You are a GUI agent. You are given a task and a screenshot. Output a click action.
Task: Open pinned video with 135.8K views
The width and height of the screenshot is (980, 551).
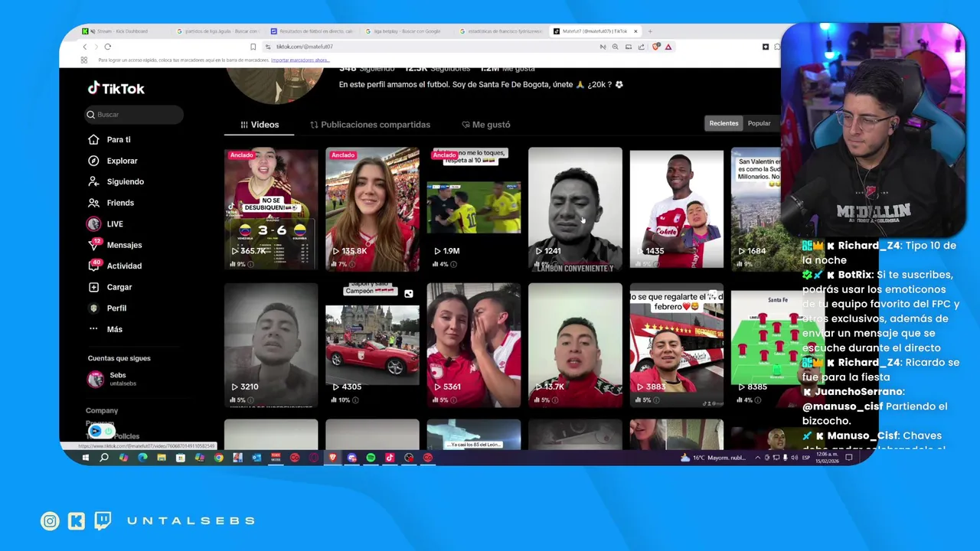click(x=372, y=209)
